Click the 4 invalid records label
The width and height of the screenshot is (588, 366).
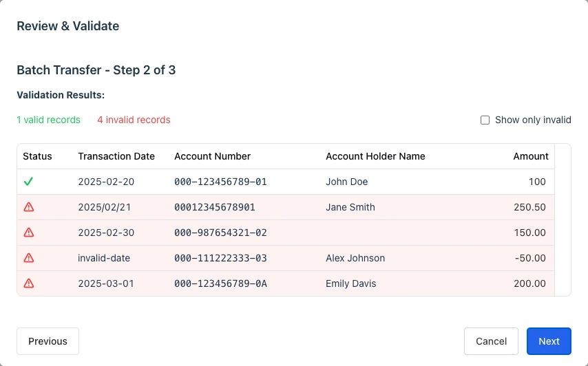coord(134,120)
